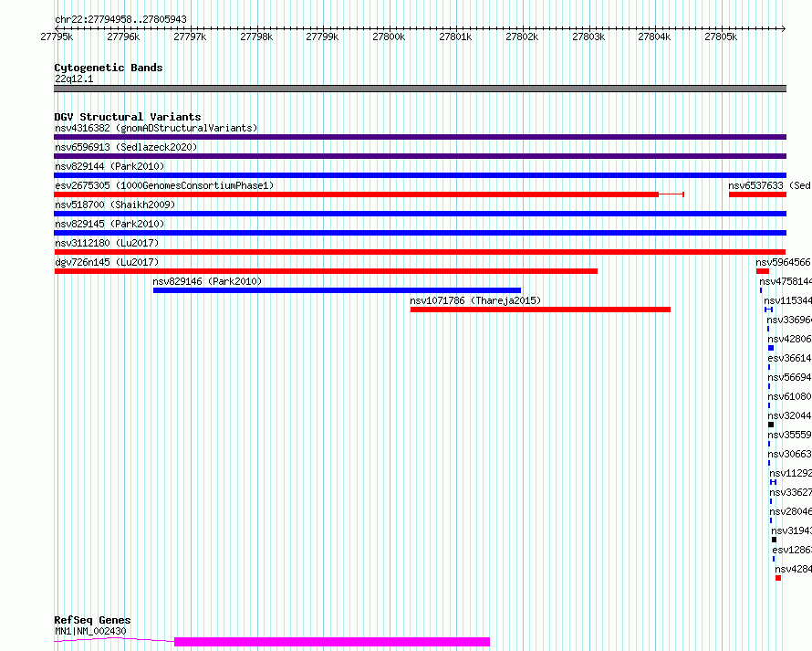This screenshot has height=651, width=812.
Task: Open the nsv56694 variant label
Action: pyautogui.click(x=789, y=377)
